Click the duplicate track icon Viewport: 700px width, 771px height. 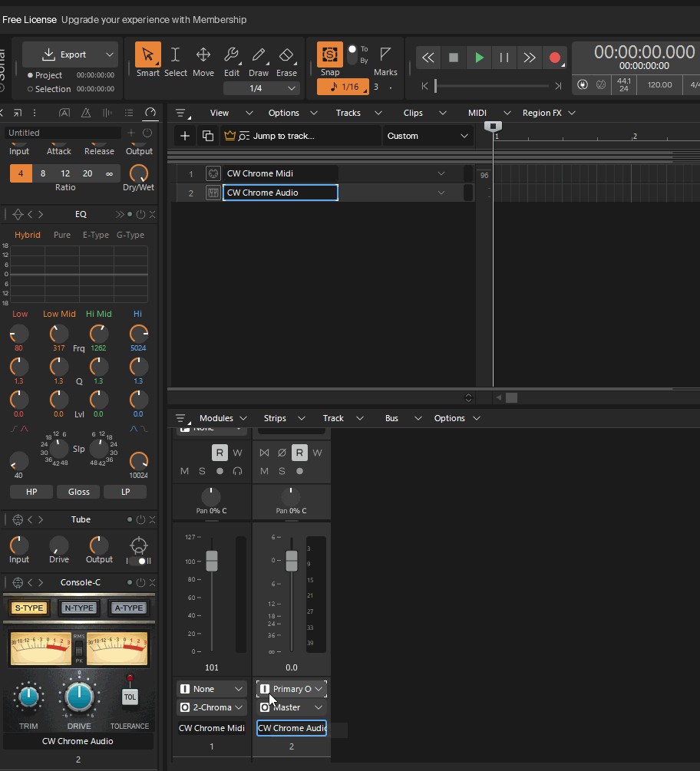207,136
